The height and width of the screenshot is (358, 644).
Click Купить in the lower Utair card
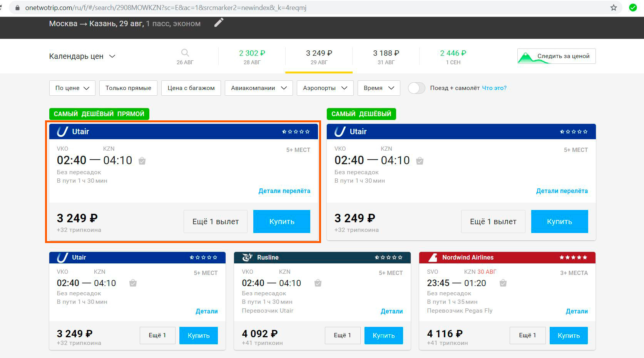[x=199, y=335]
